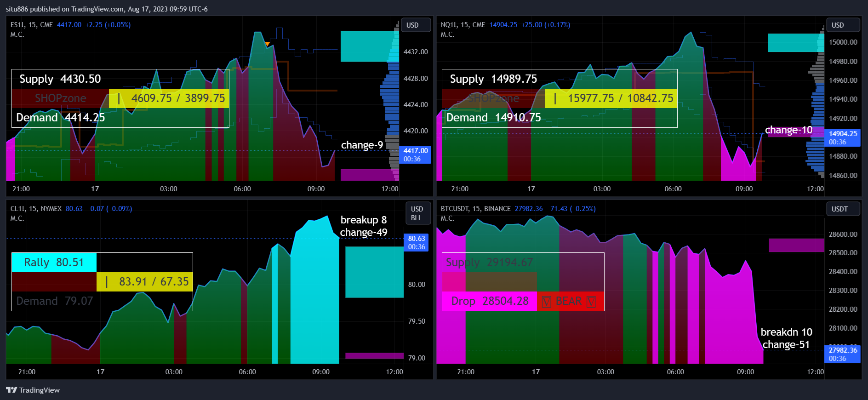Click the 21:00 time label on BTCUSDT axis
Viewport: 868px width, 400px height.
tap(466, 372)
